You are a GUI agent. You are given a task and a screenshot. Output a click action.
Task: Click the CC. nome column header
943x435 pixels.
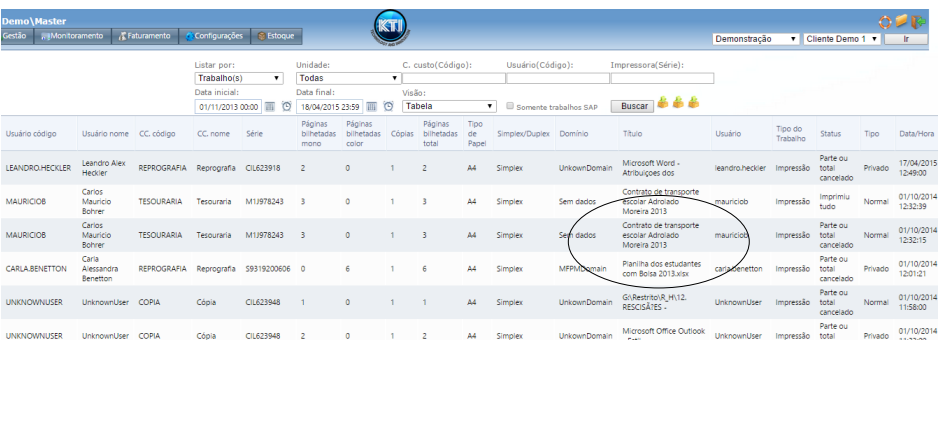pyautogui.click(x=213, y=134)
